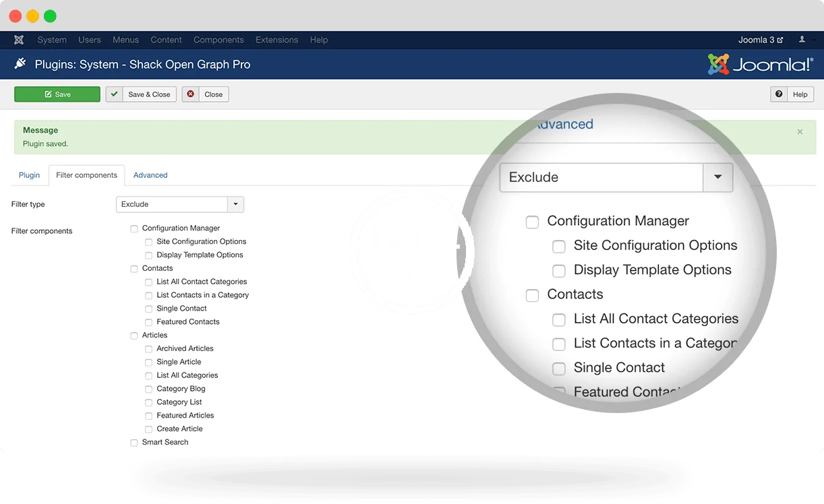Click the yellow macOS minimize button

[33, 16]
